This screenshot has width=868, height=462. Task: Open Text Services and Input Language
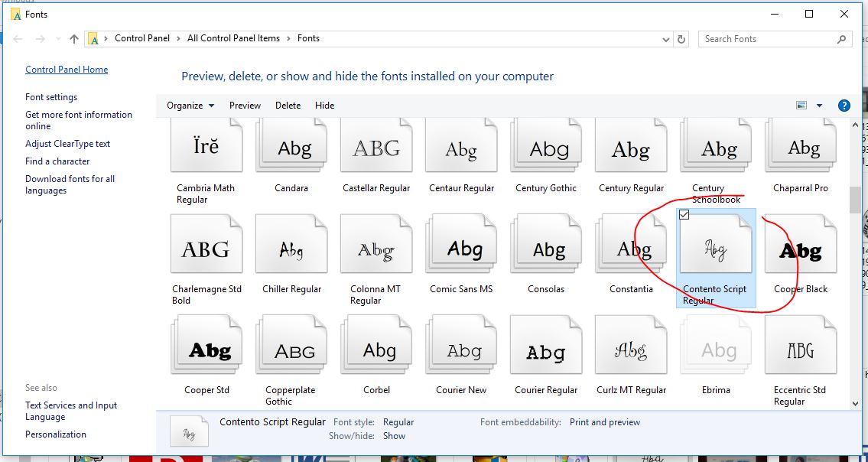(x=71, y=411)
